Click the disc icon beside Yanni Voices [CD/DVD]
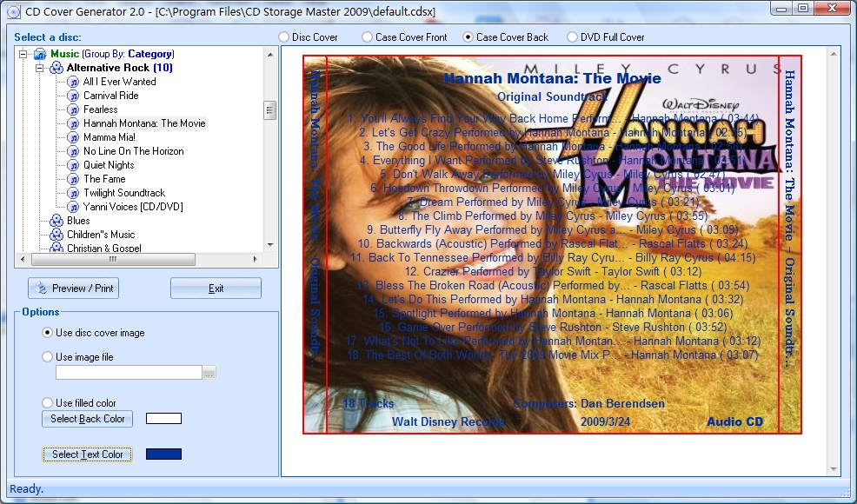Image resolution: width=857 pixels, height=504 pixels. (x=73, y=207)
